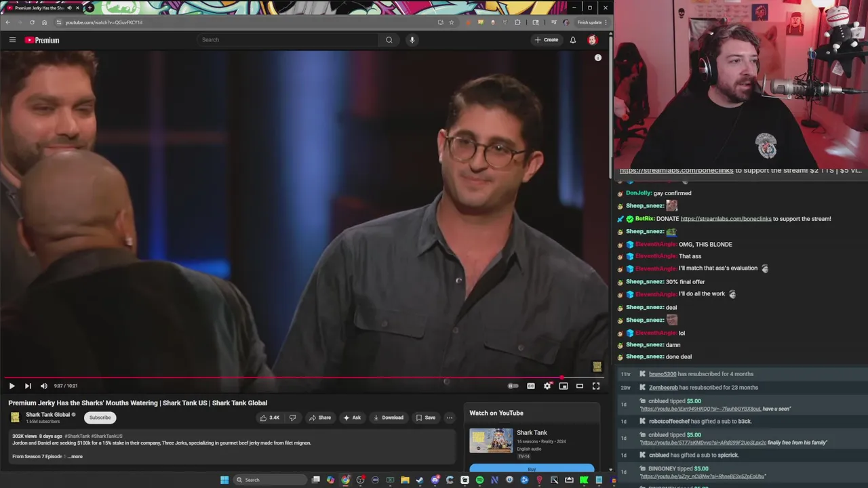Open a new browser tab
The width and height of the screenshot is (868, 488).
[x=90, y=8]
